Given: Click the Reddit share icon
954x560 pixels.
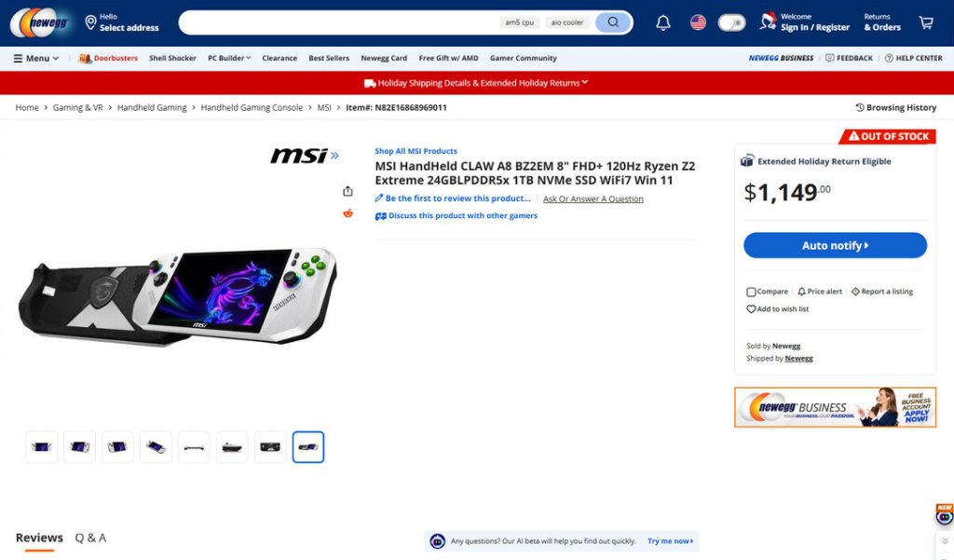Looking at the screenshot, I should coord(348,213).
